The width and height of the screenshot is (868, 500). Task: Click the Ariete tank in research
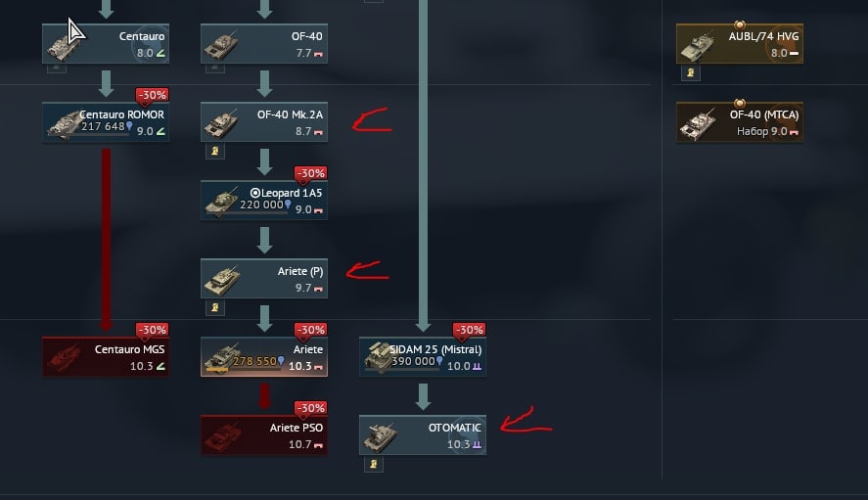[264, 356]
